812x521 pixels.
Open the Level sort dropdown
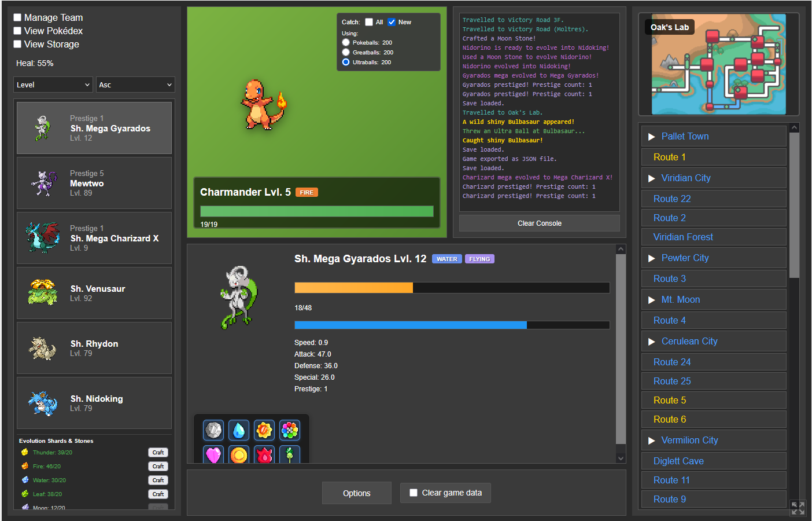pyautogui.click(x=53, y=85)
